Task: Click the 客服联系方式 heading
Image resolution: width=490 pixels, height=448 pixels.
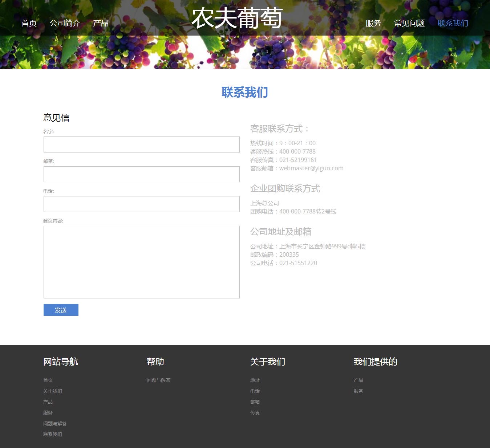Action: coord(280,129)
